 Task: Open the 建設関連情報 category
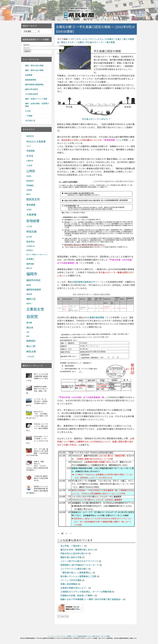[x=31, y=80]
